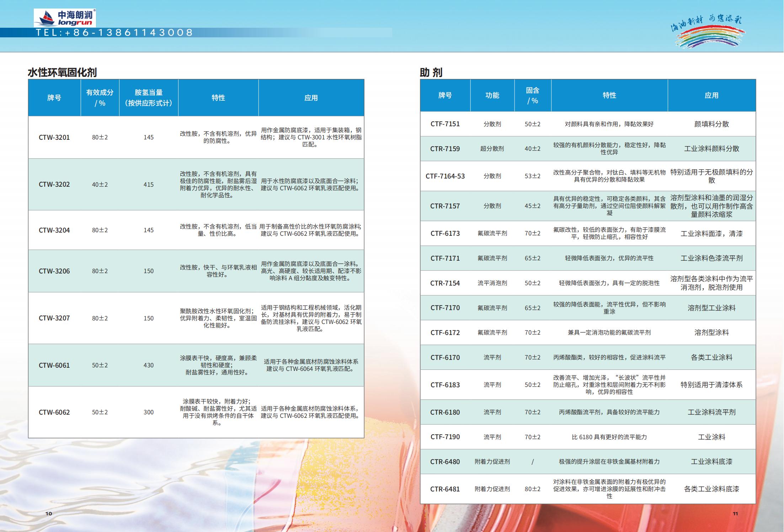Select product code CTF-6172

pyautogui.click(x=445, y=332)
